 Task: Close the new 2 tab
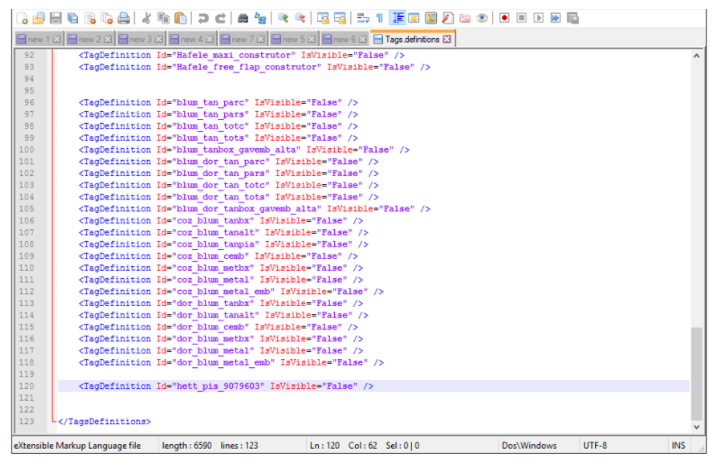click(x=107, y=39)
